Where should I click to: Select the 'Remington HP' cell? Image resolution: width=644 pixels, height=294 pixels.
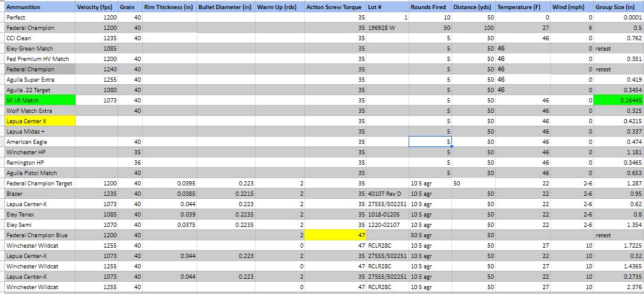(x=41, y=162)
